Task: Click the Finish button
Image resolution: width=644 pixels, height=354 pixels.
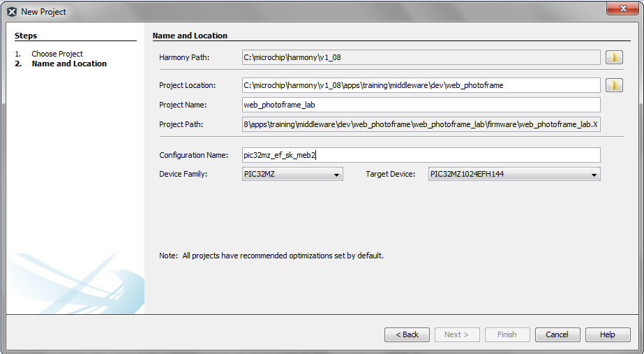Action: point(507,334)
